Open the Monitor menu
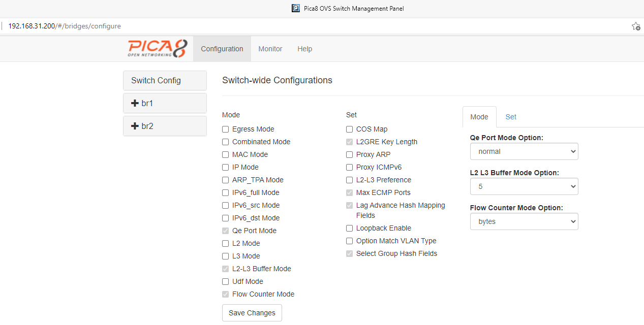 click(x=270, y=49)
